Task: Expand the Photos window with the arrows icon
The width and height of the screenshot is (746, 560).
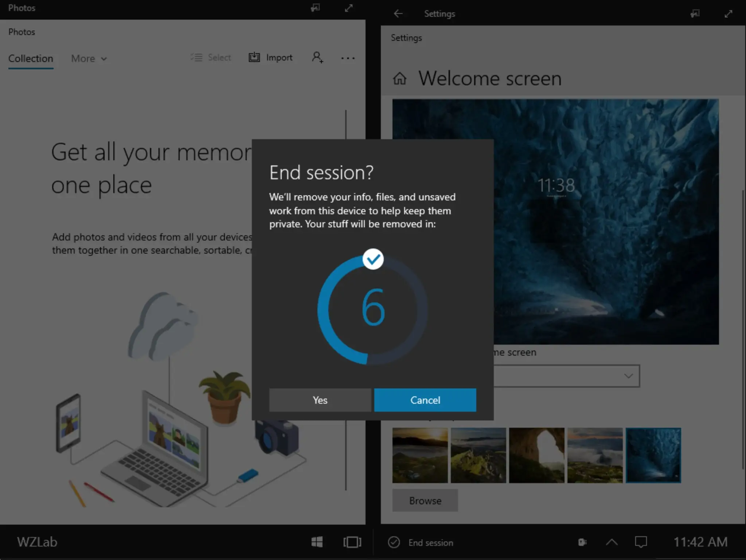Action: [349, 8]
